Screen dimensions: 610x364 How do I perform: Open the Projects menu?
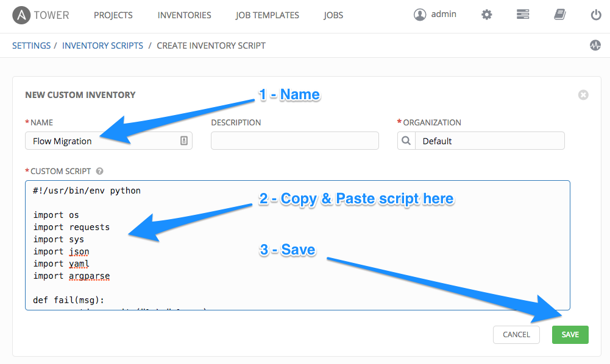[113, 15]
